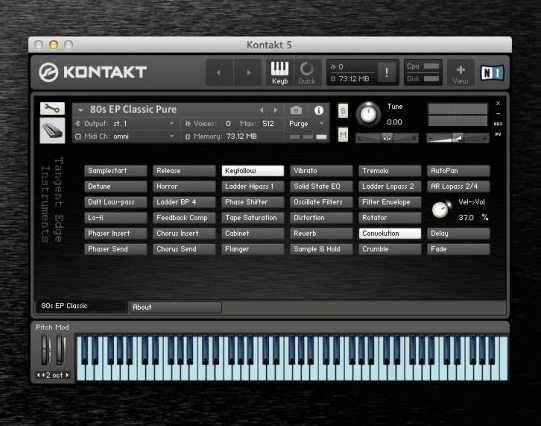
Task: Enable the Phase Shifter
Action: tap(253, 202)
